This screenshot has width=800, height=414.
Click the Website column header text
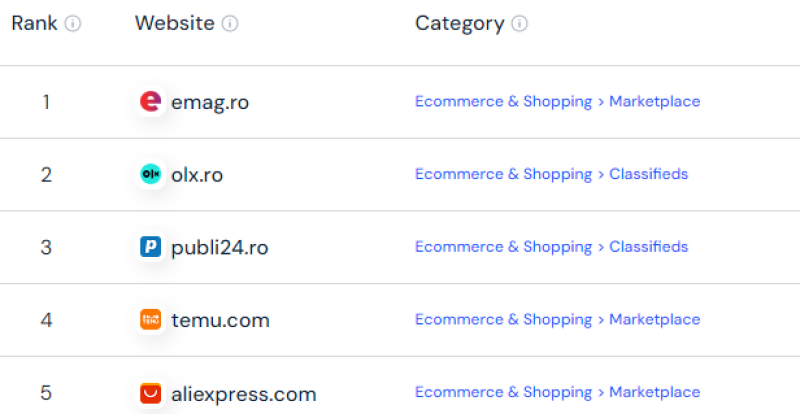coord(174,23)
